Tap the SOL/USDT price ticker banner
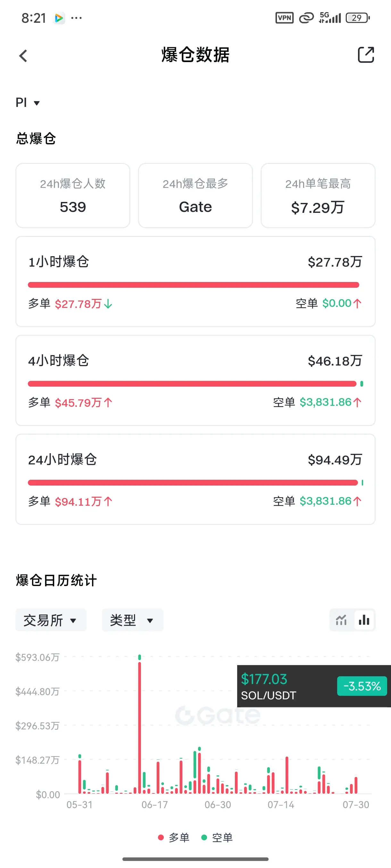Screen dimensions: 391x868 tap(314, 686)
